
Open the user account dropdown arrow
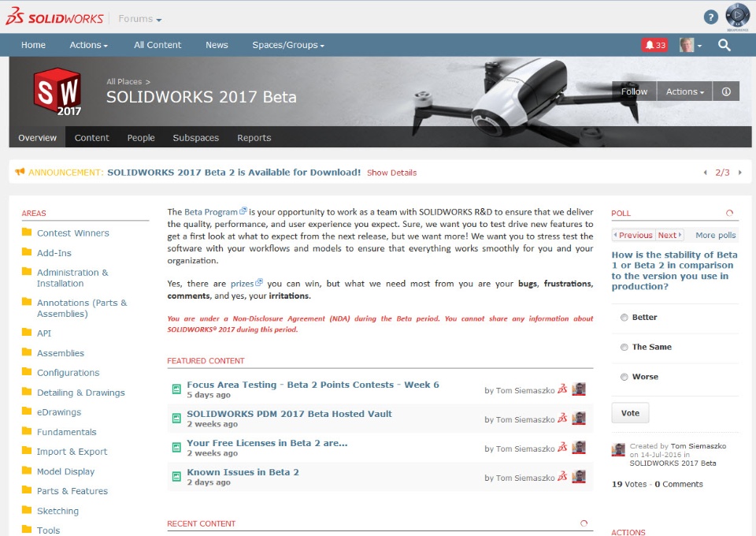pyautogui.click(x=699, y=46)
